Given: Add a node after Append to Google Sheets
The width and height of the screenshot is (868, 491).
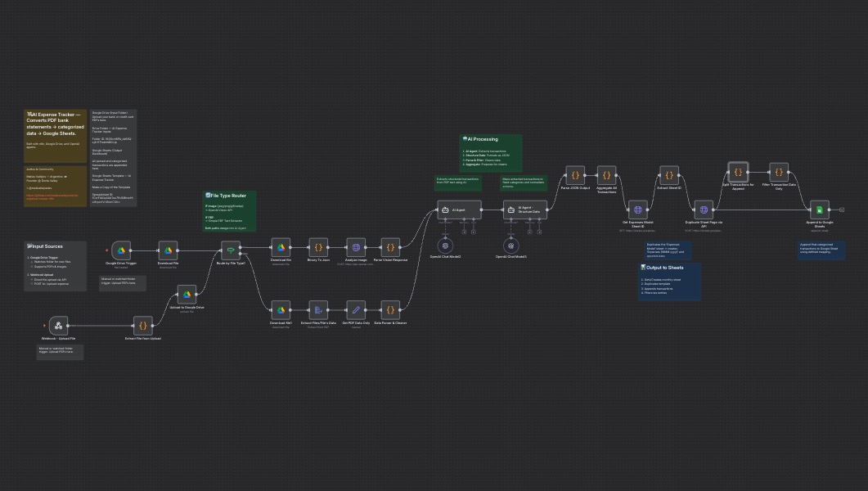Looking at the screenshot, I should tap(842, 209).
